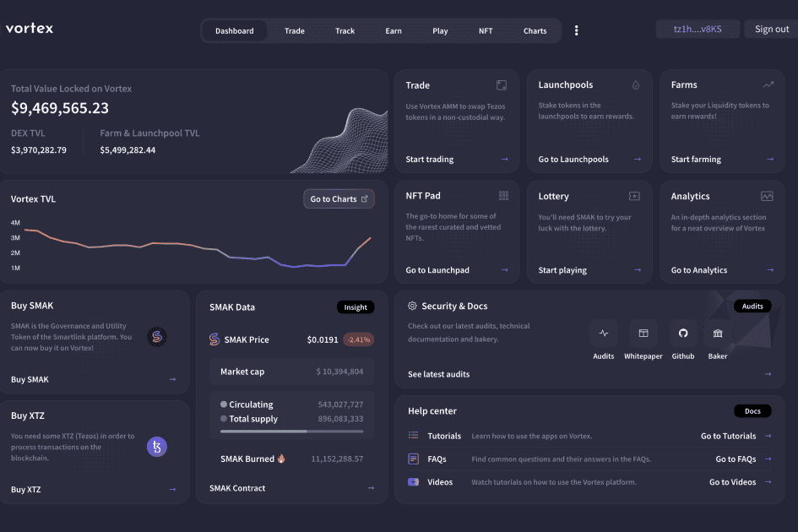The width and height of the screenshot is (798, 532).
Task: Click the Tutorials list icon in Help center
Action: tap(413, 436)
